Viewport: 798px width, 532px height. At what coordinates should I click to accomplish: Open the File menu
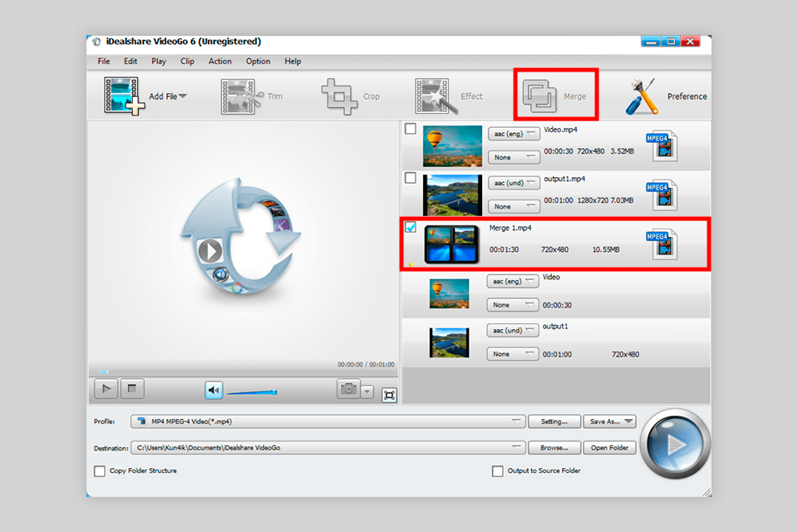coord(104,61)
